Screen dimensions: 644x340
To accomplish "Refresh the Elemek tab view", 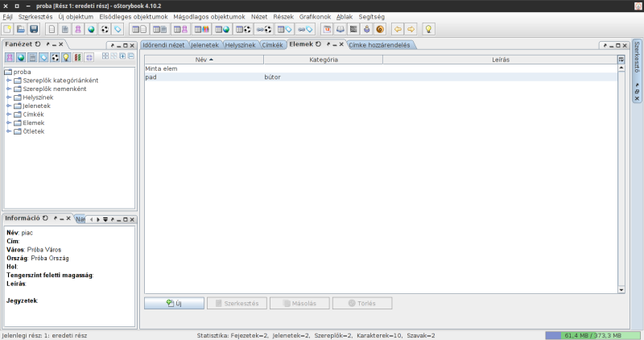I will 318,44.
